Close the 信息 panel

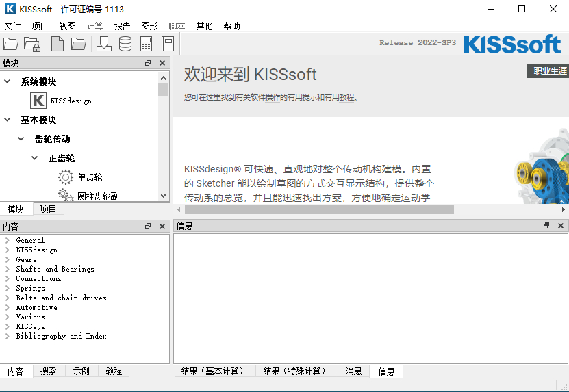[x=561, y=226]
